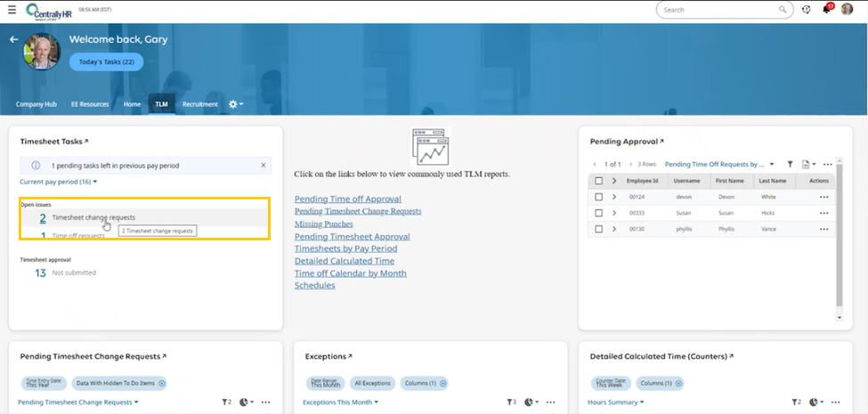
Task: Click the CentrallyHR logo
Action: pyautogui.click(x=49, y=11)
